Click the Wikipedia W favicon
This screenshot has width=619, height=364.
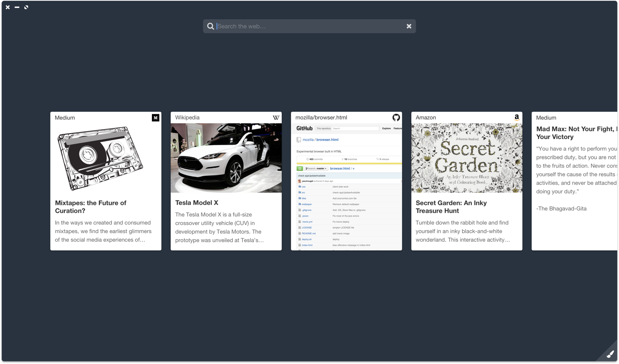click(x=276, y=118)
